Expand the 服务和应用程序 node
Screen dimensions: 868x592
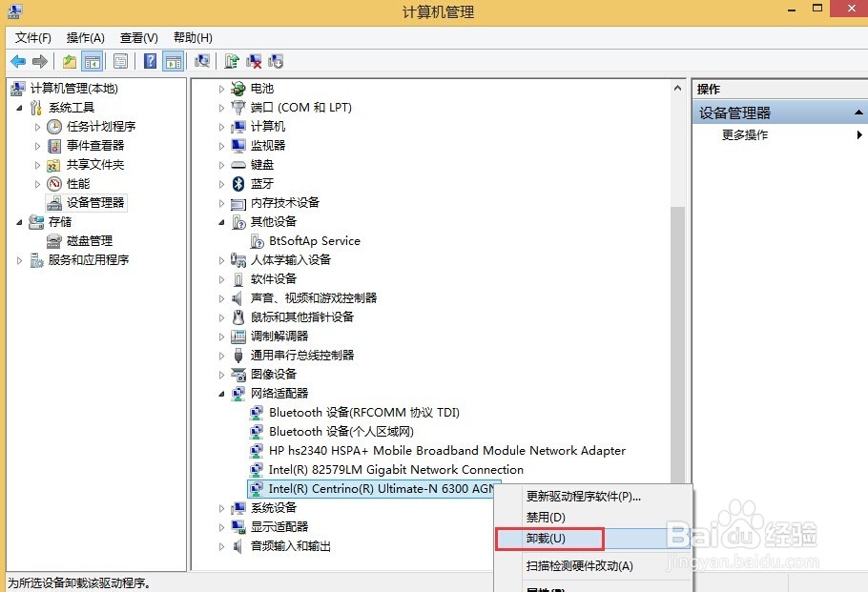click(19, 260)
